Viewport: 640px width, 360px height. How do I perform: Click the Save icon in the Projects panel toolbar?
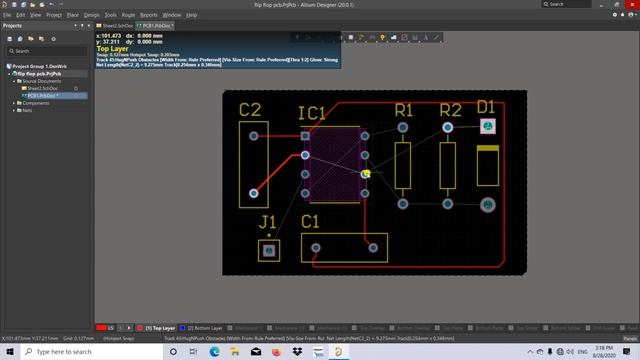click(x=10, y=39)
